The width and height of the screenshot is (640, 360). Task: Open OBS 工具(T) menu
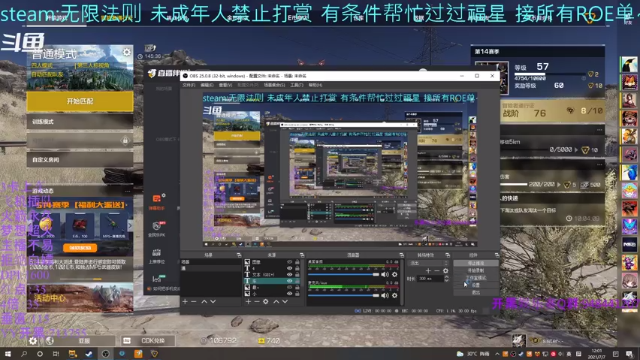[x=297, y=85]
